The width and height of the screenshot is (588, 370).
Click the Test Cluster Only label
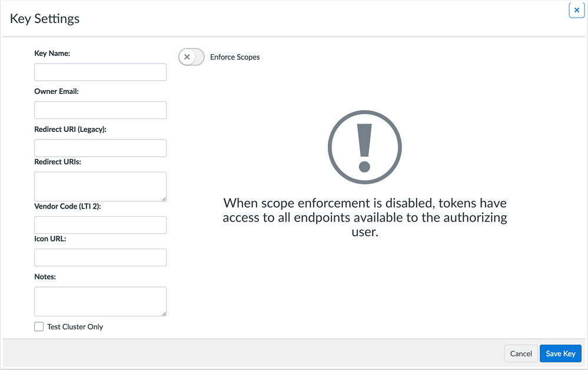[x=74, y=326]
